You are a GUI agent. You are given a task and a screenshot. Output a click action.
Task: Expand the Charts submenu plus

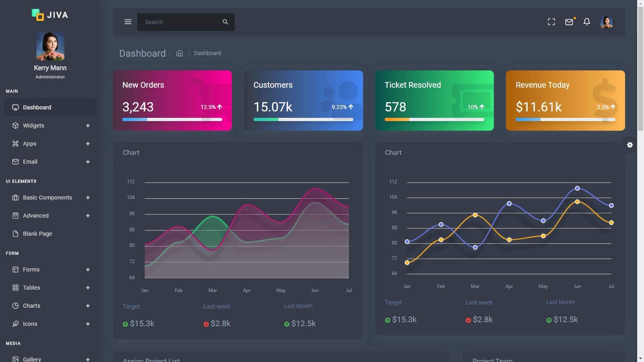point(88,306)
